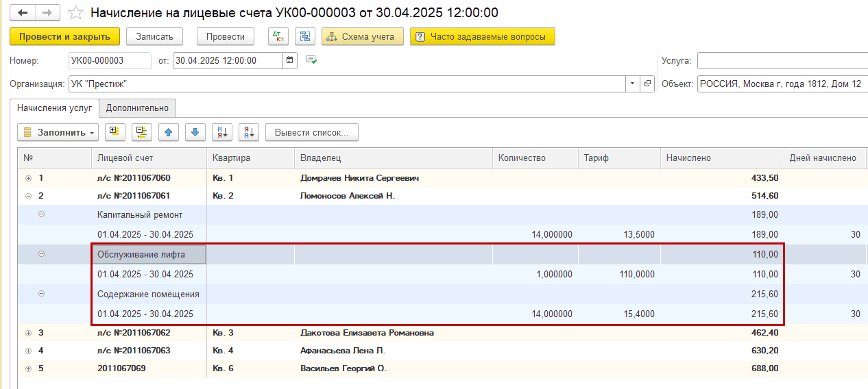Add document to favorites with star

coord(77,13)
